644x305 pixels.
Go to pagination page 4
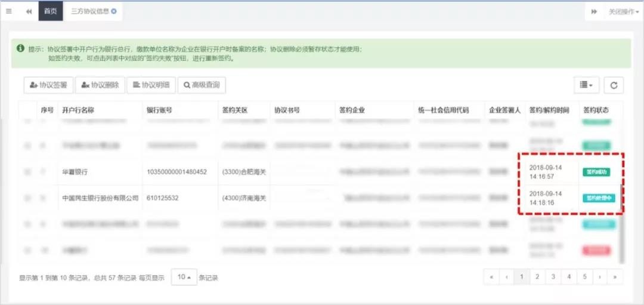[x=569, y=277]
